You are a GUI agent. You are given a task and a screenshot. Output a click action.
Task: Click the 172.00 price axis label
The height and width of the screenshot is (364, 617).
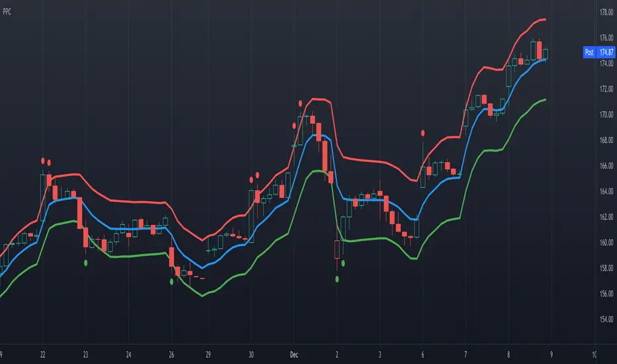coord(606,89)
